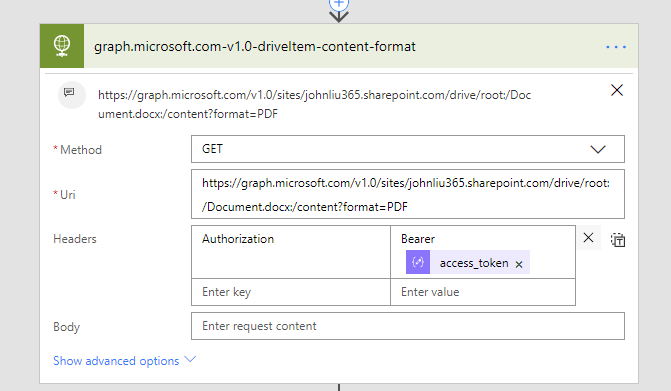Click the Authorization header key field
671x391 pixels.
point(291,252)
